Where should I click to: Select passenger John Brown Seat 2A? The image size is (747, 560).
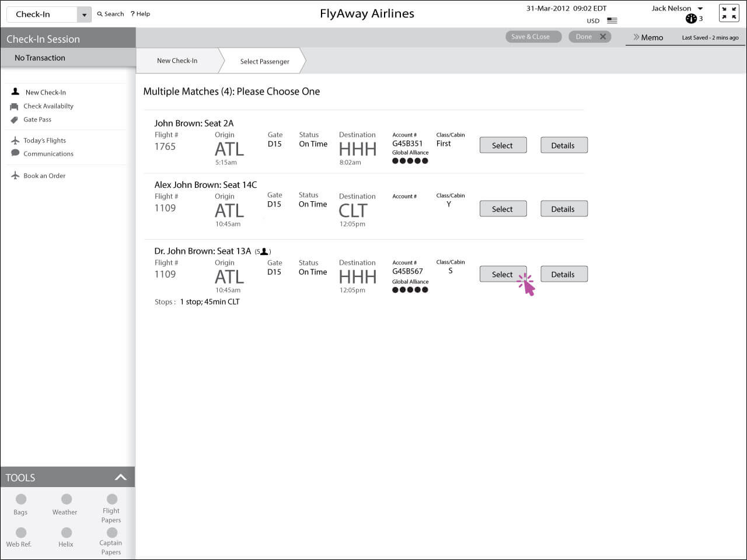[502, 145]
